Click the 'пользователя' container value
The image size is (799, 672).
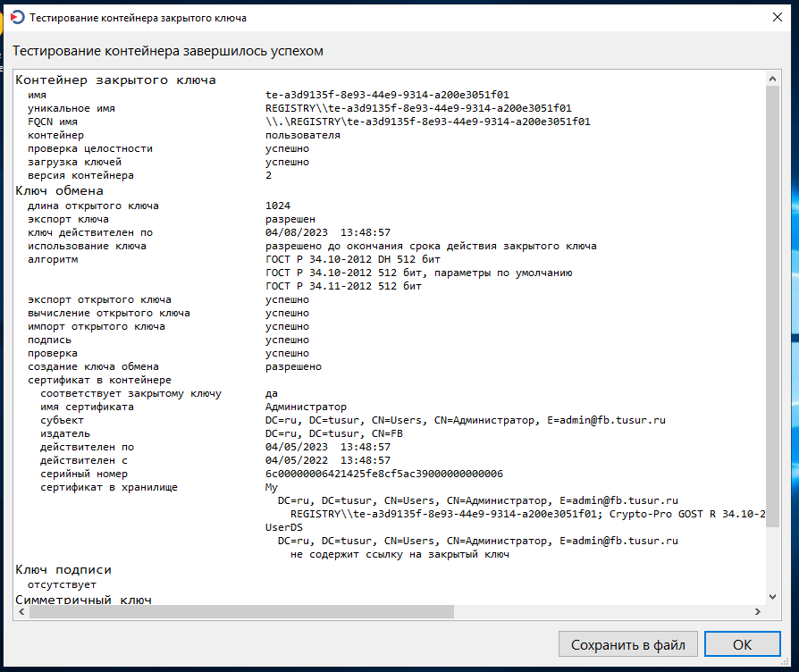pos(303,135)
